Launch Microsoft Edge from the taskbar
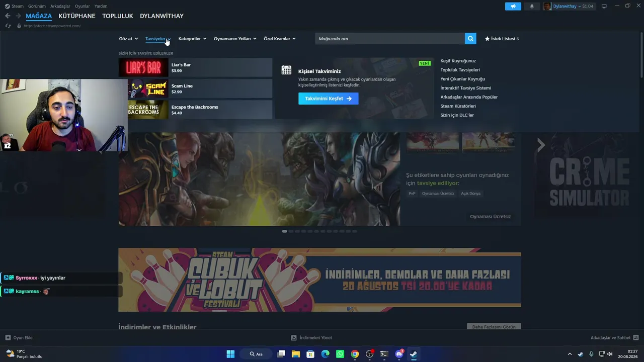The image size is (644, 362). [326, 354]
